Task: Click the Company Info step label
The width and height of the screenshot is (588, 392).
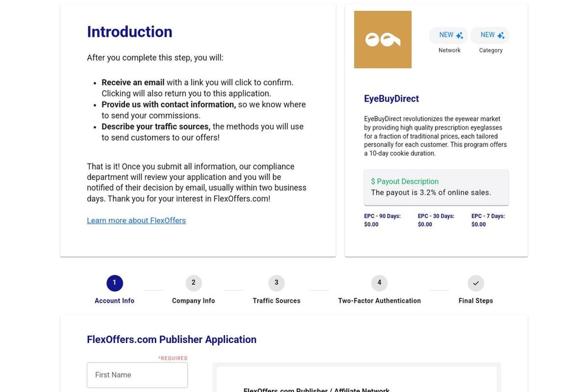Action: [193, 301]
